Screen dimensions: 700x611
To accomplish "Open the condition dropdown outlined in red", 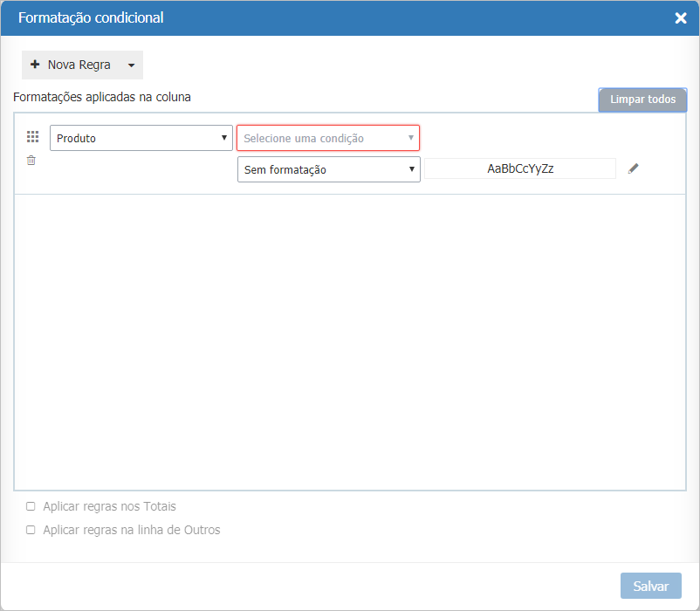I will coord(327,138).
